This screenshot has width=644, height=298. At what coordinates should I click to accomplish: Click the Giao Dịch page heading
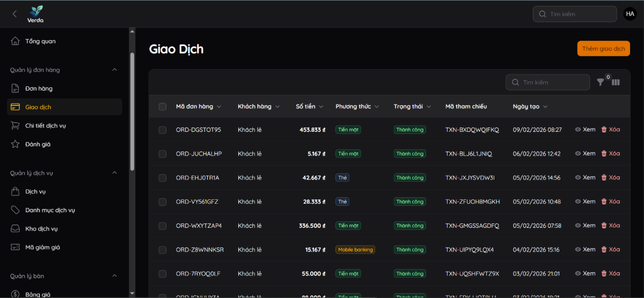[x=176, y=49]
